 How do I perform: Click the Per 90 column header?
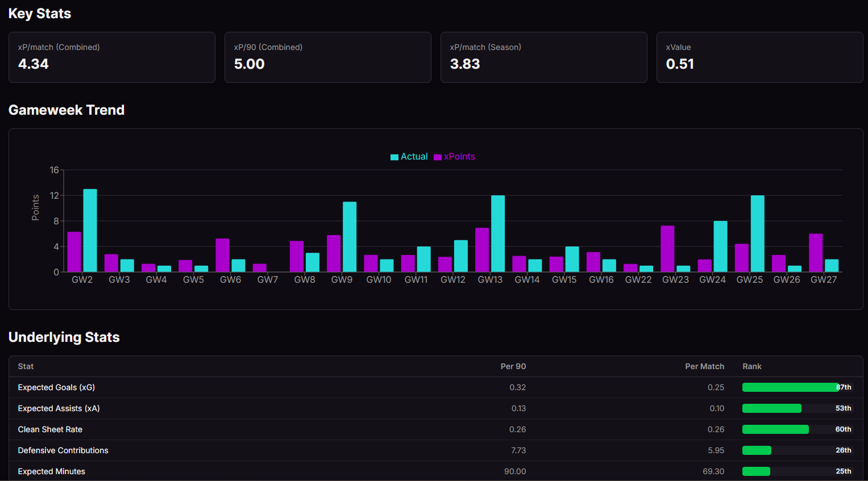tap(513, 366)
